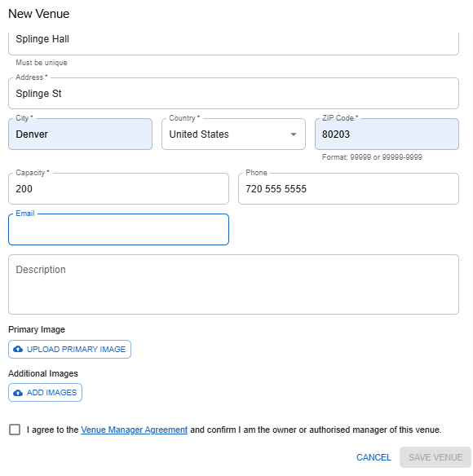473x476 pixels.
Task: Click Upload Primary Image button
Action: pyautogui.click(x=69, y=350)
